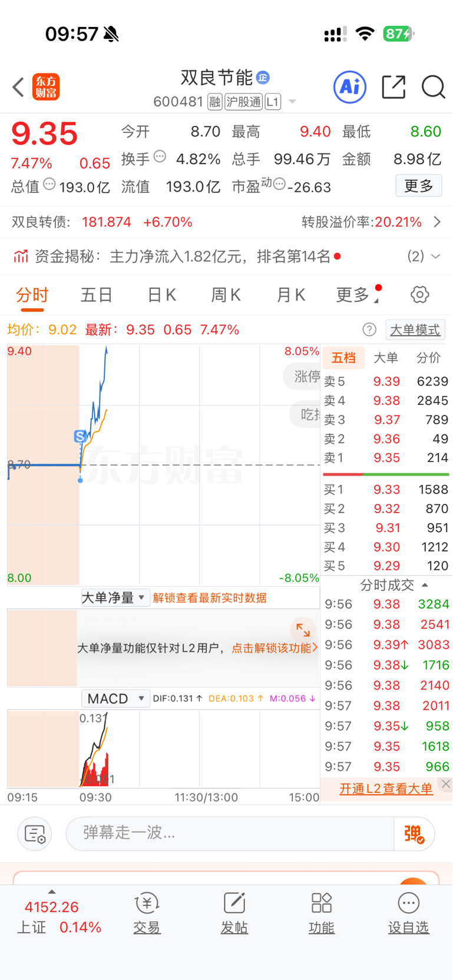Tap the 换手 info icon

click(x=160, y=157)
